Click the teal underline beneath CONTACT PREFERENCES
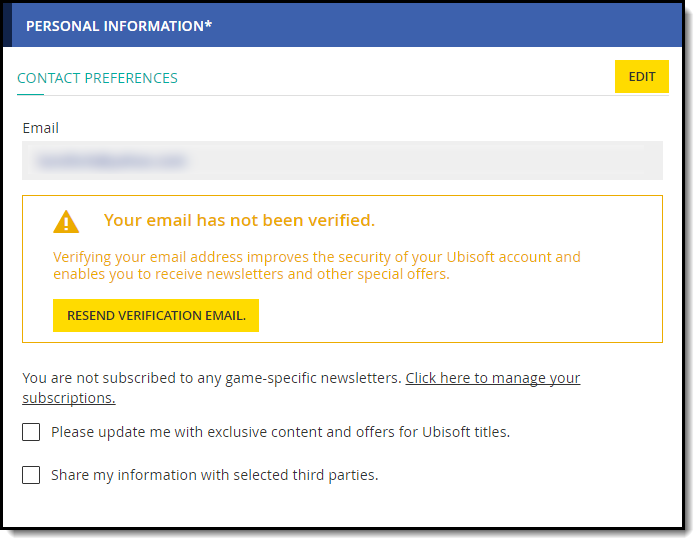 click(x=30, y=94)
